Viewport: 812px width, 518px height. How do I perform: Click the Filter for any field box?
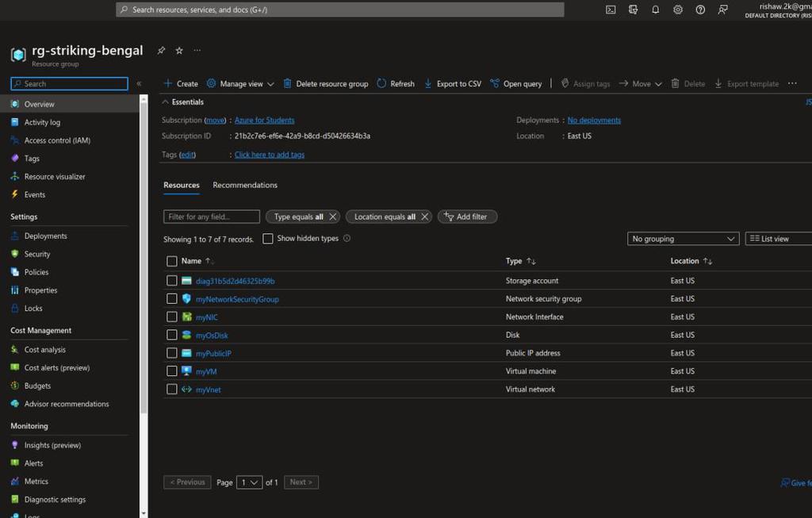click(x=212, y=217)
